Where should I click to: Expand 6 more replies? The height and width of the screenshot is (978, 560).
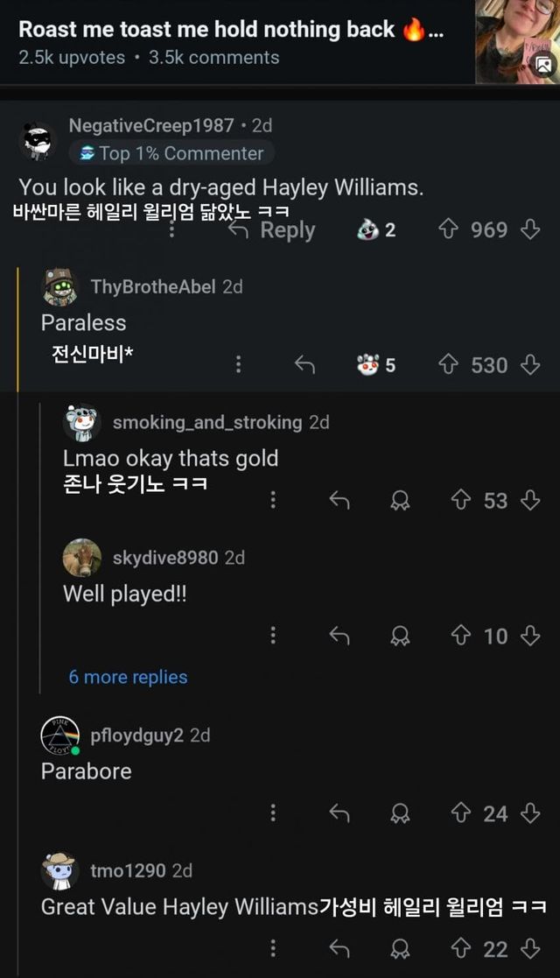(x=128, y=677)
